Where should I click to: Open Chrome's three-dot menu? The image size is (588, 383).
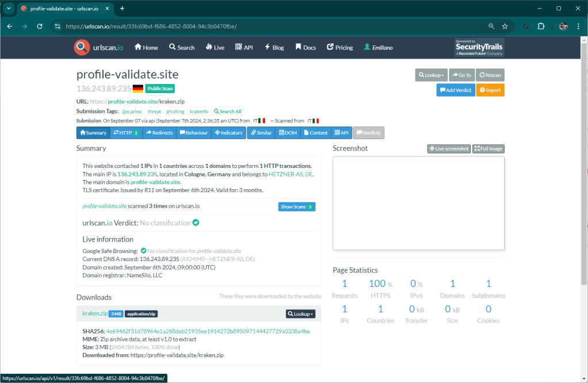click(578, 26)
